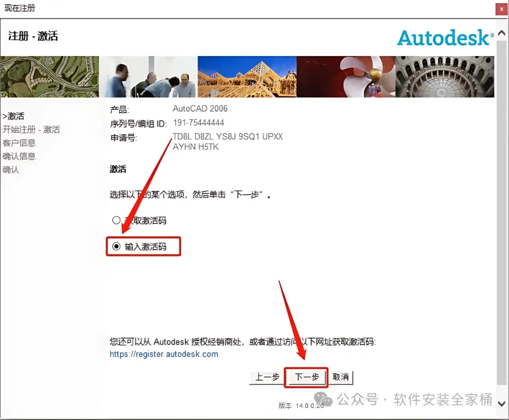Click the Autodesk logo
This screenshot has width=509, height=420.
pyautogui.click(x=445, y=38)
